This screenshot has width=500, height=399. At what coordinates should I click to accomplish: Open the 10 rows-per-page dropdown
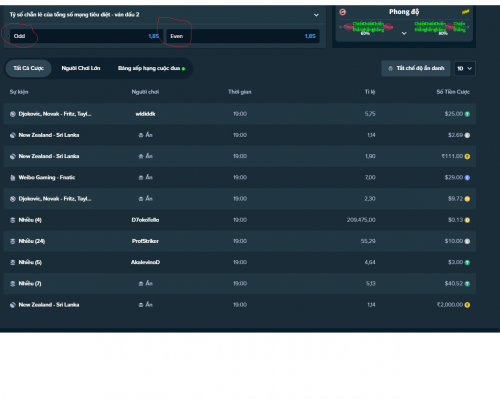coord(465,68)
